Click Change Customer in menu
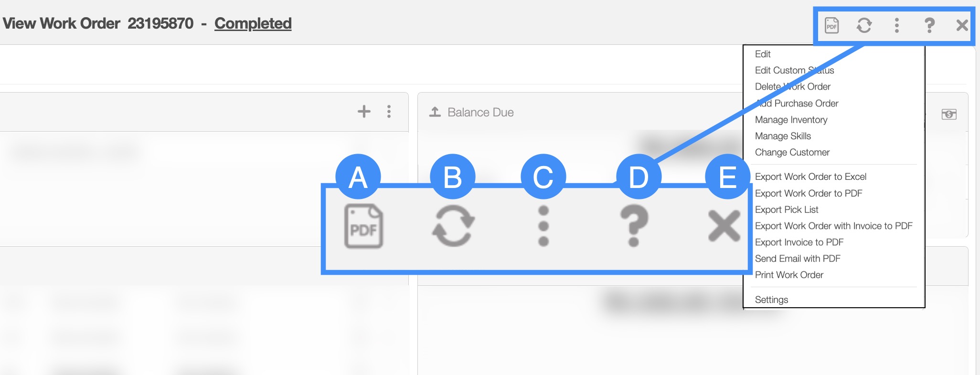This screenshot has width=980, height=375. (792, 152)
